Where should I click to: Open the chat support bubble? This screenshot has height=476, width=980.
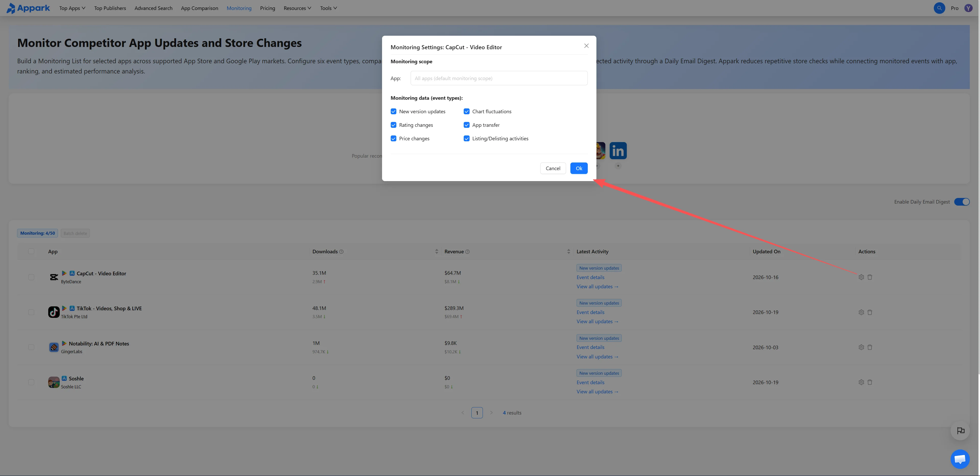tap(960, 459)
